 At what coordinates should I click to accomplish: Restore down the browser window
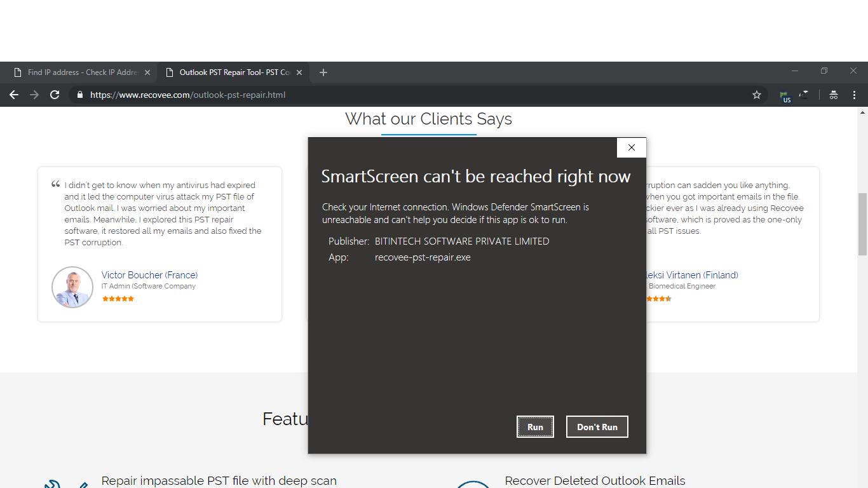click(x=824, y=71)
